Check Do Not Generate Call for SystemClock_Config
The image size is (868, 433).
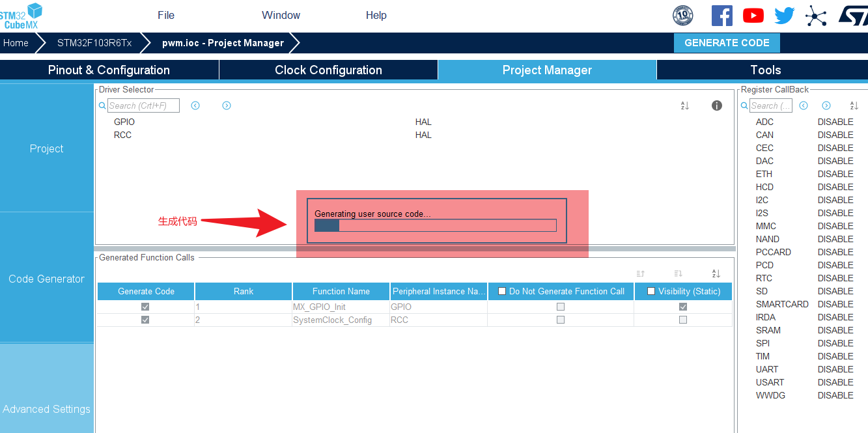pyautogui.click(x=561, y=320)
